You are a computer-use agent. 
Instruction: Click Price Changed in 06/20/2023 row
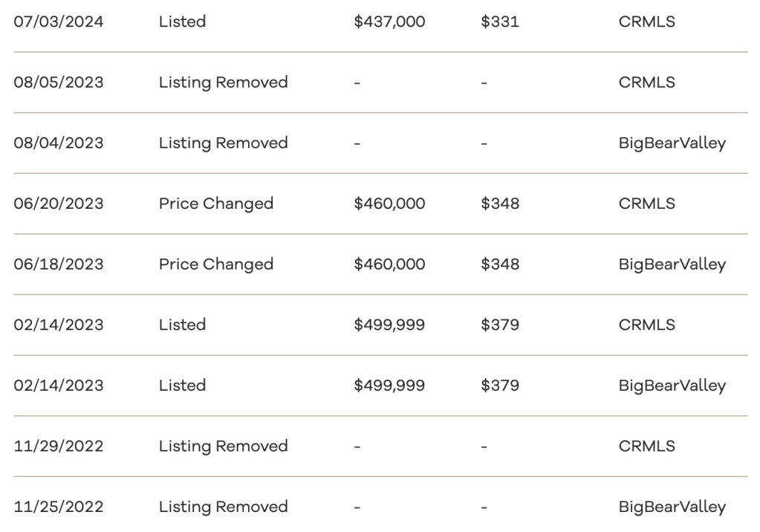[216, 204]
